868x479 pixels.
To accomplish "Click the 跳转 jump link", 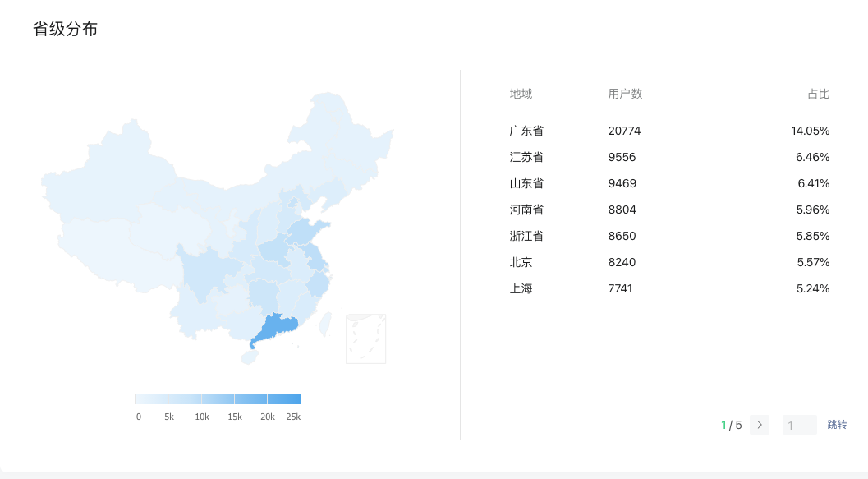I will coord(837,425).
